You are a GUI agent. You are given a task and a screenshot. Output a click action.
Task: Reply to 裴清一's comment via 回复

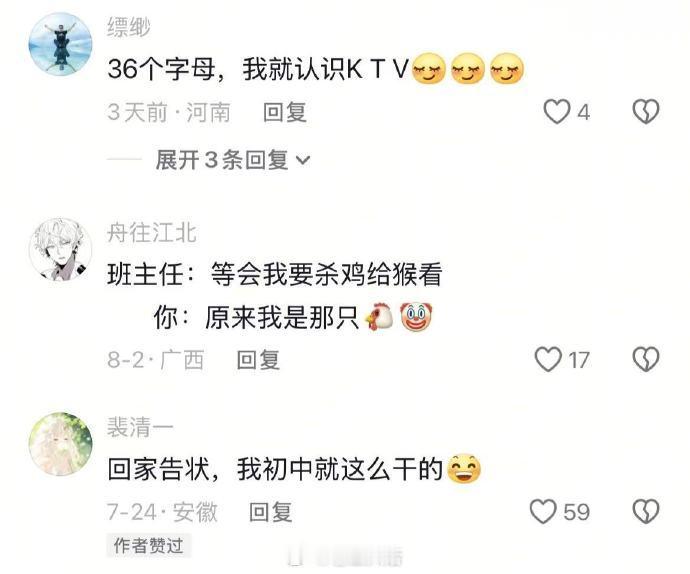(270, 512)
